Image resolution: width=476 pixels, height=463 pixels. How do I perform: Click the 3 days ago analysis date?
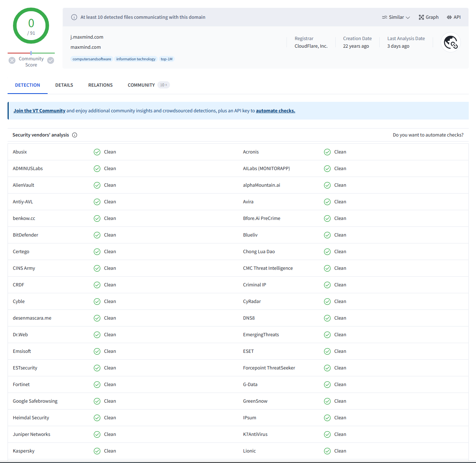(x=398, y=46)
